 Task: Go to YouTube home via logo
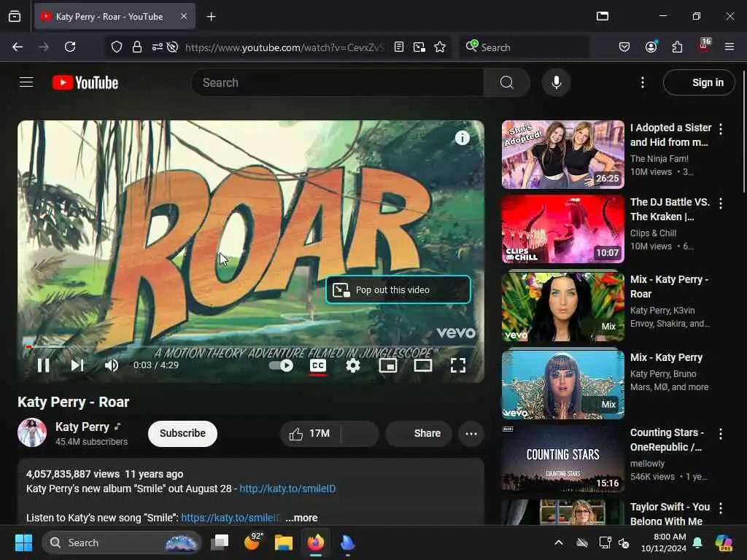click(x=85, y=82)
